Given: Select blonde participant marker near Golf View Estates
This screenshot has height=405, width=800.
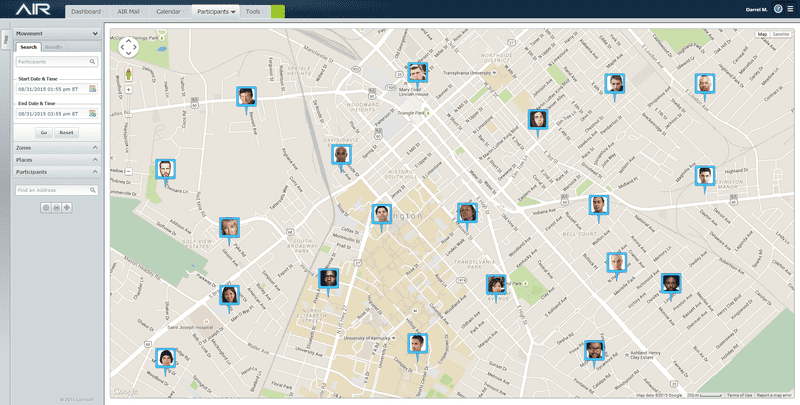Looking at the screenshot, I should click(230, 229).
